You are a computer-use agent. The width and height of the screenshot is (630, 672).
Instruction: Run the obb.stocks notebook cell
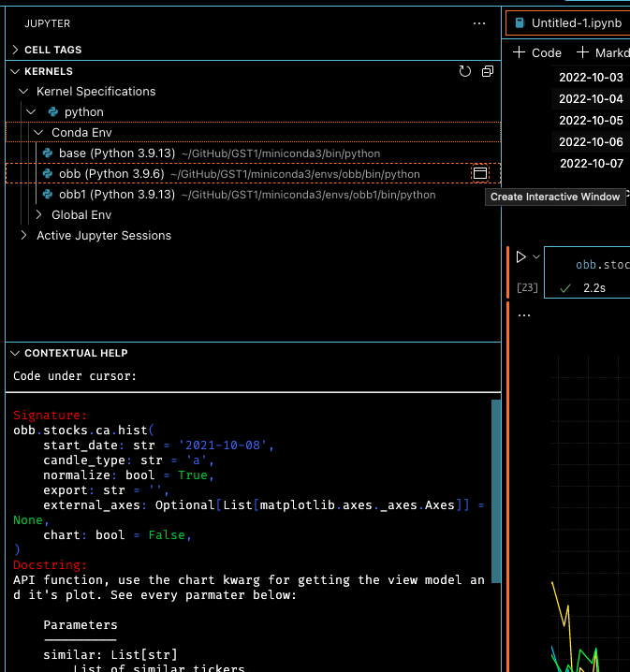coord(520,256)
